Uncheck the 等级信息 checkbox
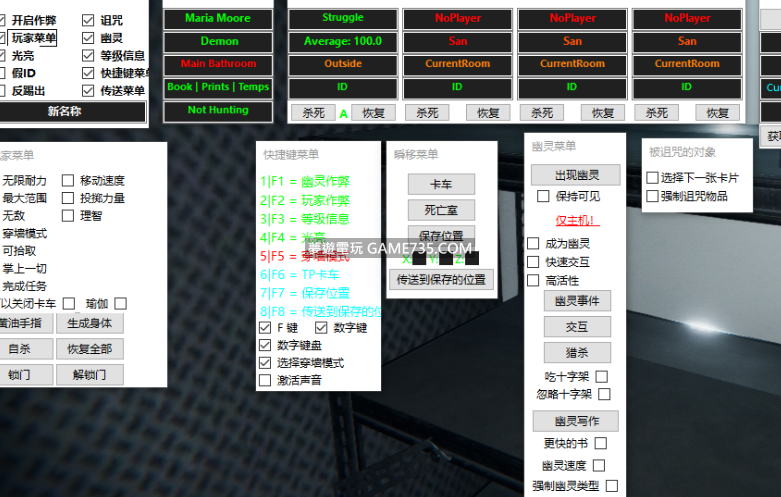The image size is (781, 497). pyautogui.click(x=88, y=56)
